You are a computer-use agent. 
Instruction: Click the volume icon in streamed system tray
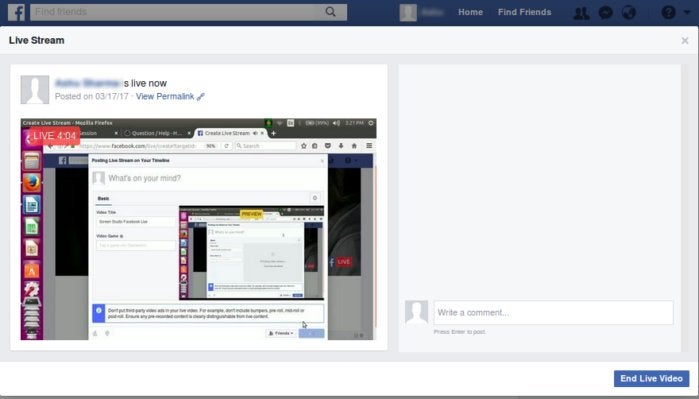tap(336, 123)
